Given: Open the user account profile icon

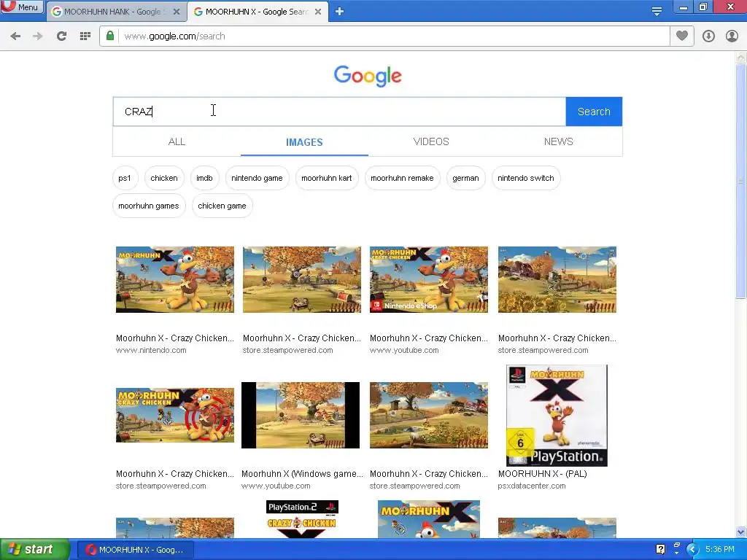Looking at the screenshot, I should [x=732, y=36].
